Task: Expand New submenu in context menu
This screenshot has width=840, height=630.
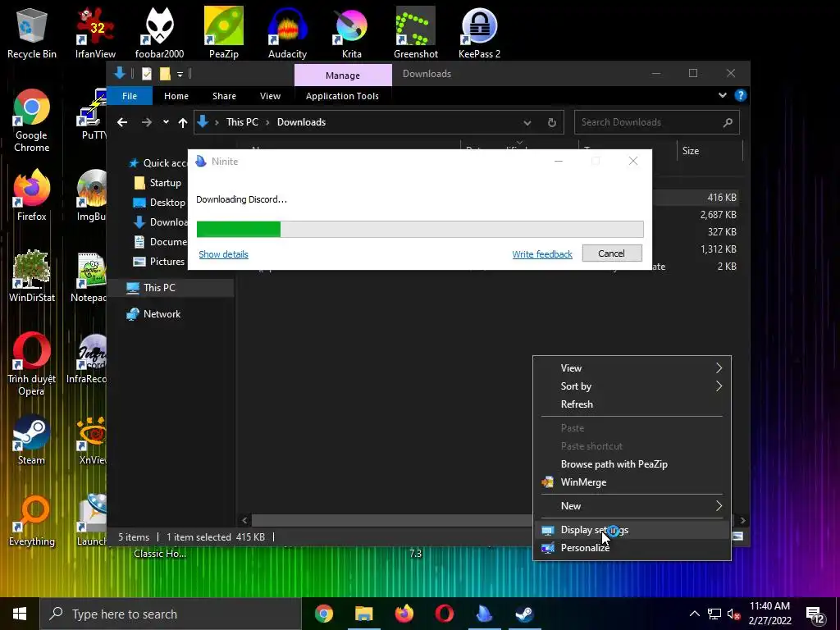Action: click(x=719, y=505)
